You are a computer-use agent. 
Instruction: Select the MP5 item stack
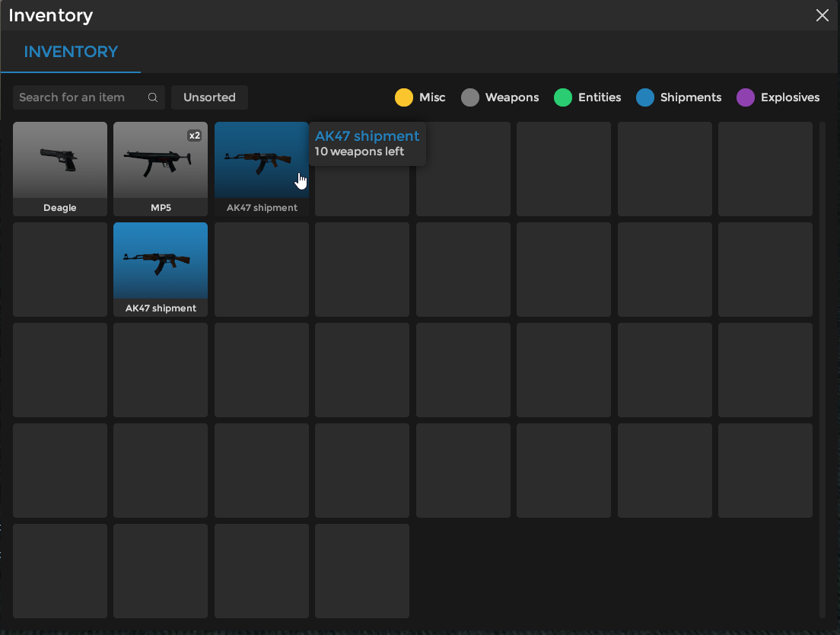tap(161, 169)
